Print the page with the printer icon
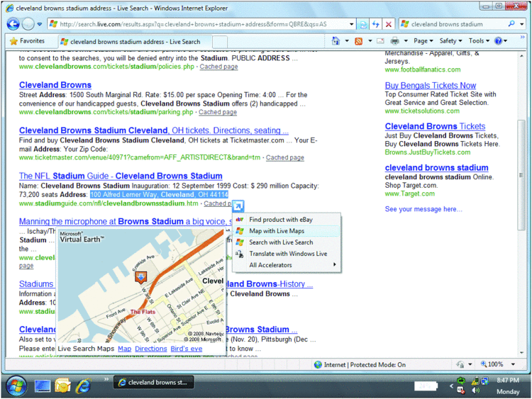This screenshot has width=532, height=399. point(394,41)
